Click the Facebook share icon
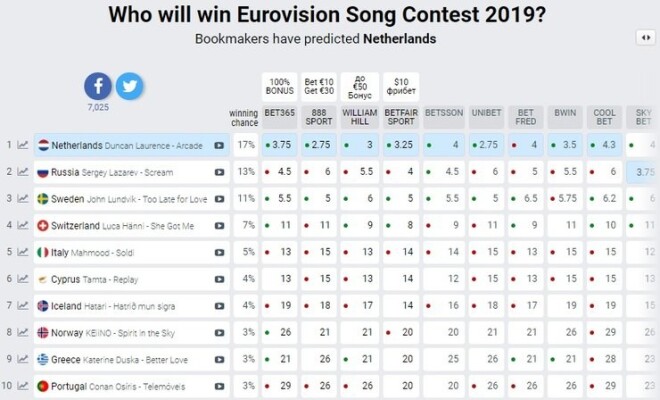 coord(98,86)
